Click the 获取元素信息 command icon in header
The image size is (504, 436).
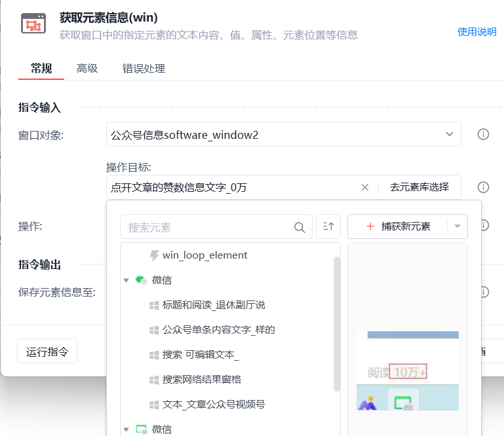coord(32,24)
